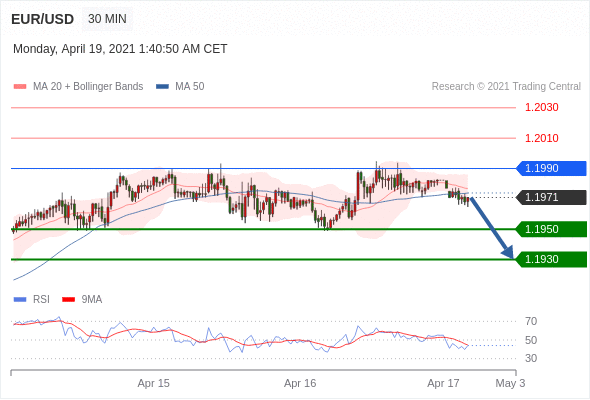590x400 pixels.
Task: Click the blue MA 50 legend swatch
Action: [162, 87]
